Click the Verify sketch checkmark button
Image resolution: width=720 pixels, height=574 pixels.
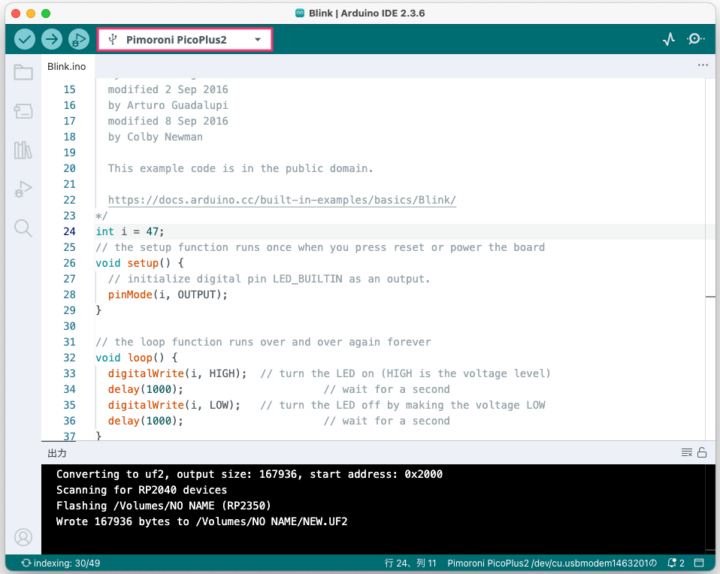pos(25,39)
